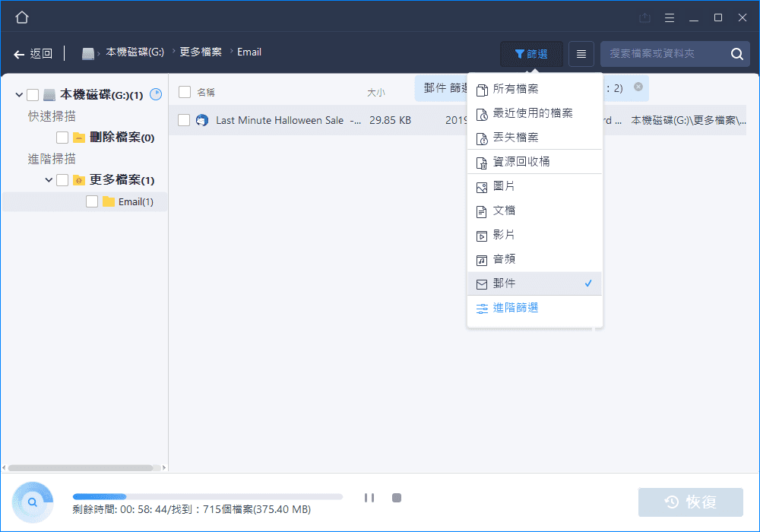Viewport: 760px width, 532px height.
Task: Click in the 搜索檔案或資料夾 search field
Action: click(661, 54)
